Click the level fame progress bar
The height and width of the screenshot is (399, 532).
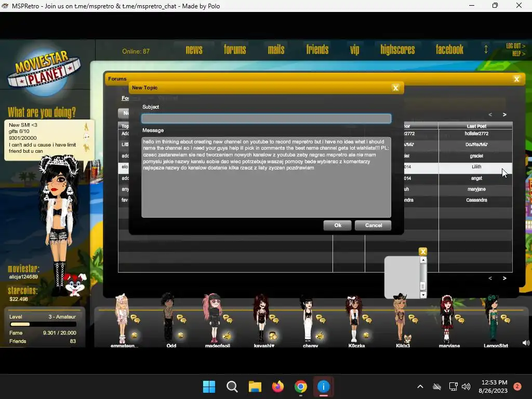click(43, 324)
